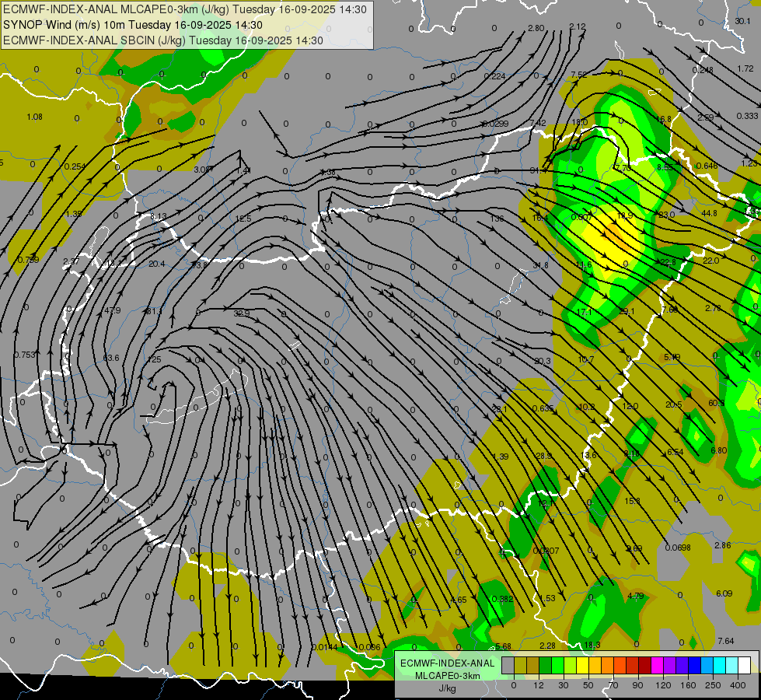Click the map value 47.9
This screenshot has width=761, height=700.
click(112, 310)
